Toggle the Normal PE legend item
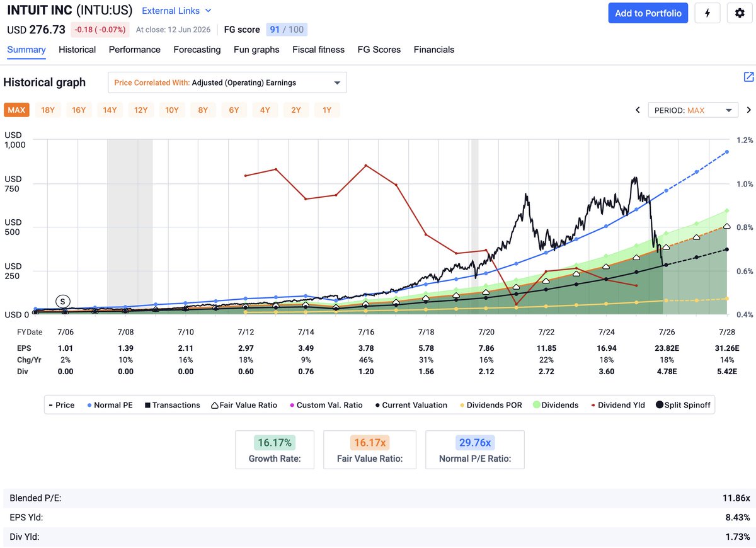 tap(108, 405)
